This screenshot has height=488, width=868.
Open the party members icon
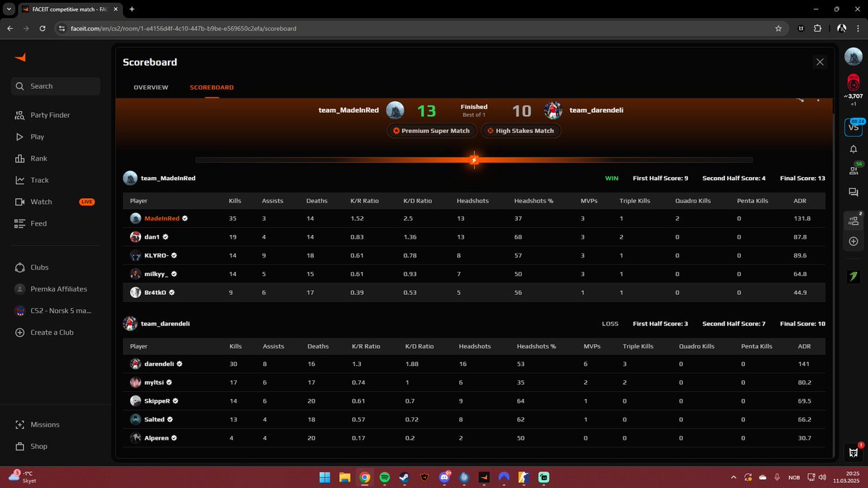[854, 221]
